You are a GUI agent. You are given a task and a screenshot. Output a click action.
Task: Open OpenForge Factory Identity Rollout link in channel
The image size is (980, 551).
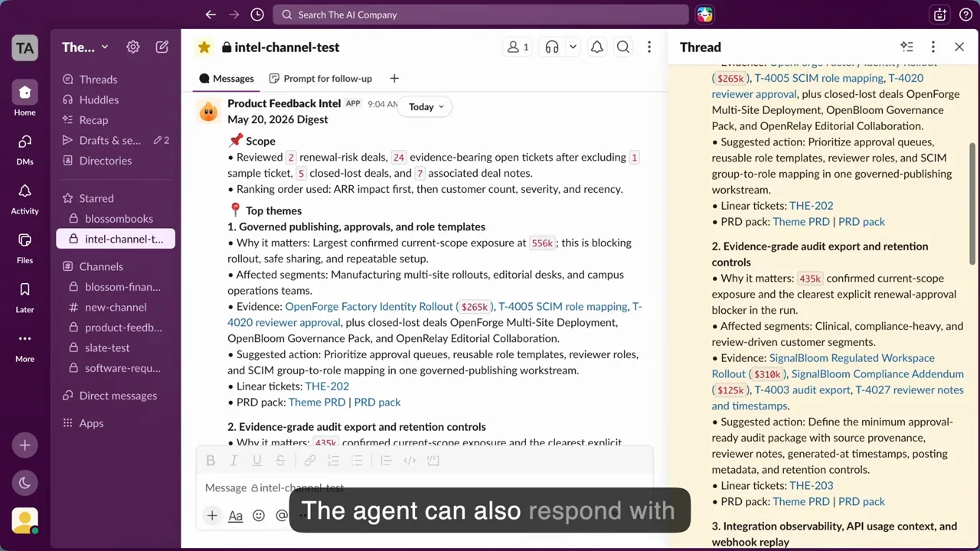point(369,306)
